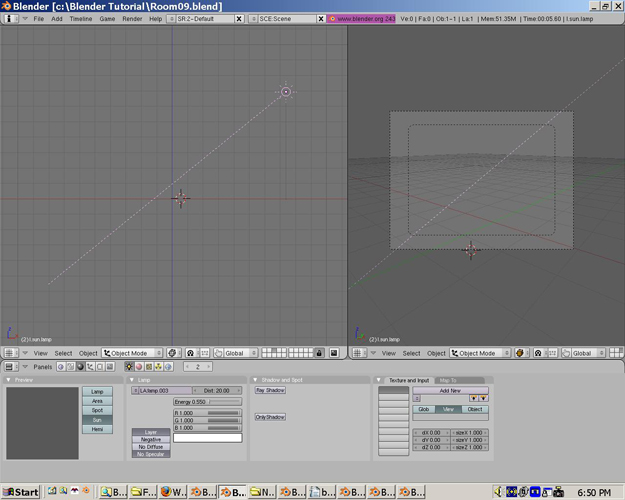Click the info window type icon at top-left
The height and width of the screenshot is (500, 625).
[10, 19]
